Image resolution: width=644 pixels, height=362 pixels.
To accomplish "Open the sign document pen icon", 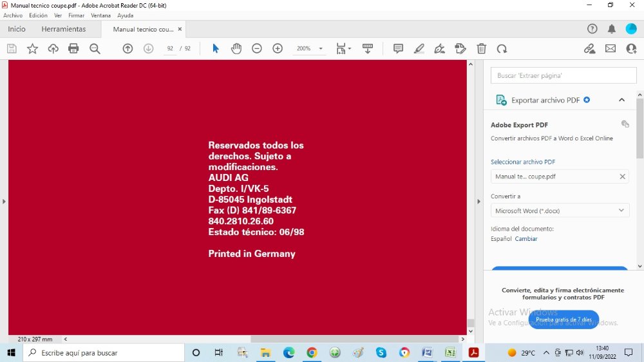I will pyautogui.click(x=439, y=48).
